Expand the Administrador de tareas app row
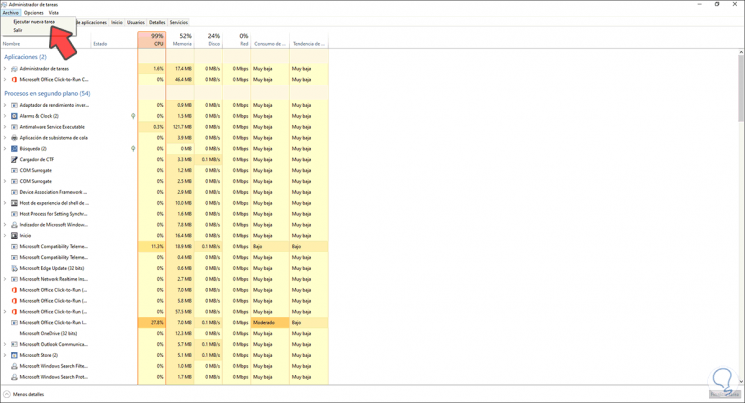Image resolution: width=745 pixels, height=403 pixels. (5, 69)
